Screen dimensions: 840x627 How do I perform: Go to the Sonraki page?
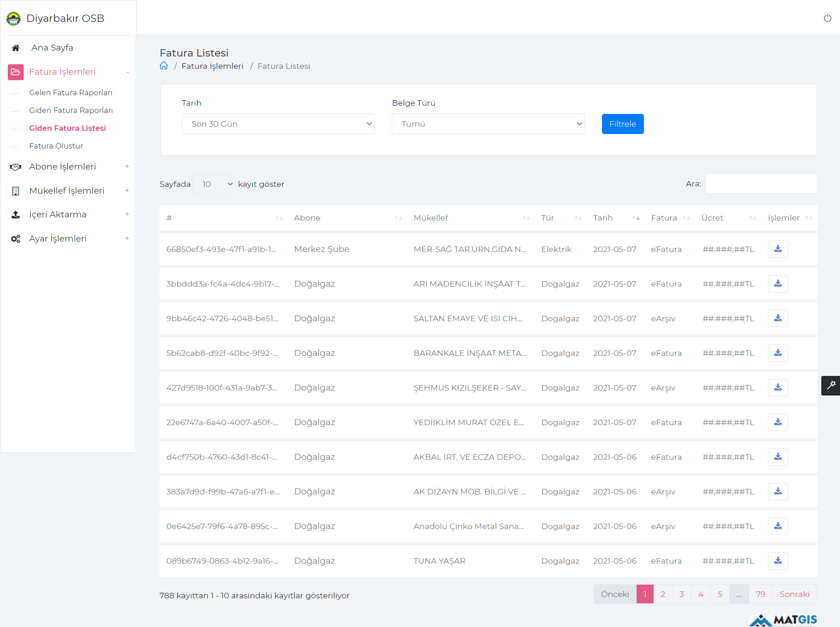click(x=794, y=594)
